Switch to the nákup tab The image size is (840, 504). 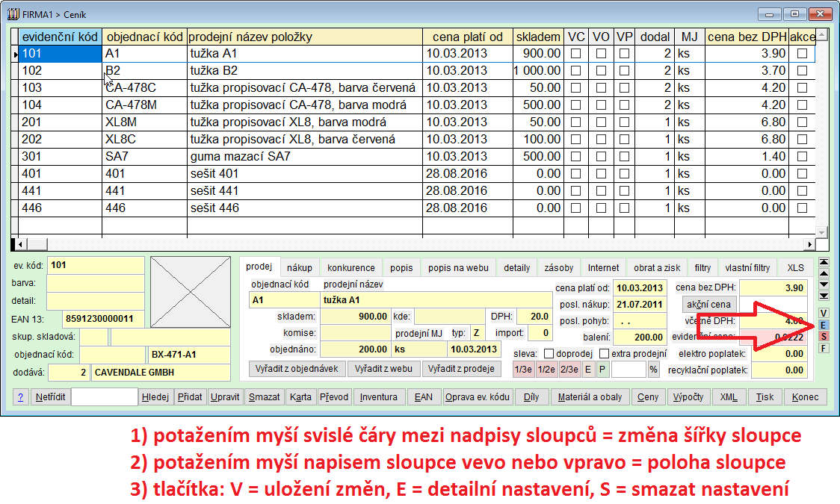click(x=299, y=267)
